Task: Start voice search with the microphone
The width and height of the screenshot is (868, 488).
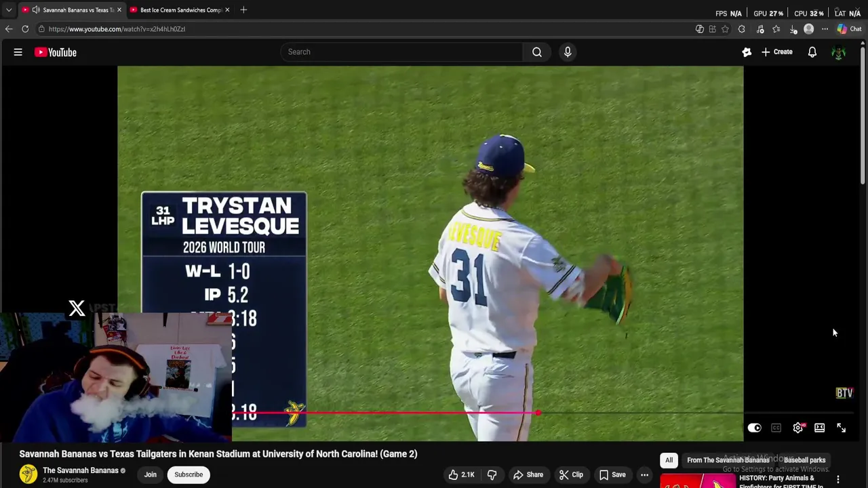Action: point(568,52)
